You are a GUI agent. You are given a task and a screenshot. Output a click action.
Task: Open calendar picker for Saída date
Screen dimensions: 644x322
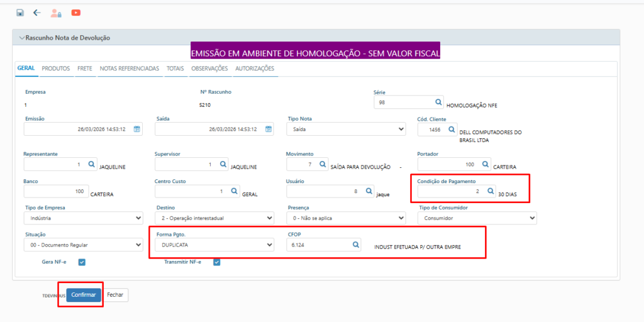pyautogui.click(x=269, y=129)
